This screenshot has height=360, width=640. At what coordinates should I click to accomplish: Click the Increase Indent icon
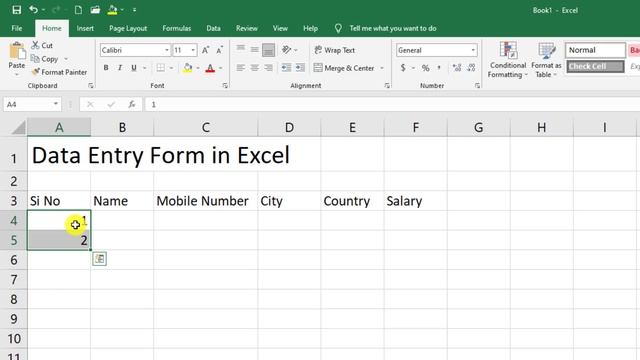pyautogui.click(x=300, y=68)
